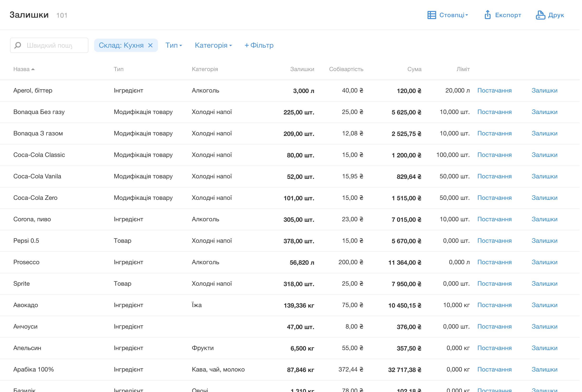The image size is (582, 392).
Task: Select the Prosecco name cell
Action: pos(26,263)
